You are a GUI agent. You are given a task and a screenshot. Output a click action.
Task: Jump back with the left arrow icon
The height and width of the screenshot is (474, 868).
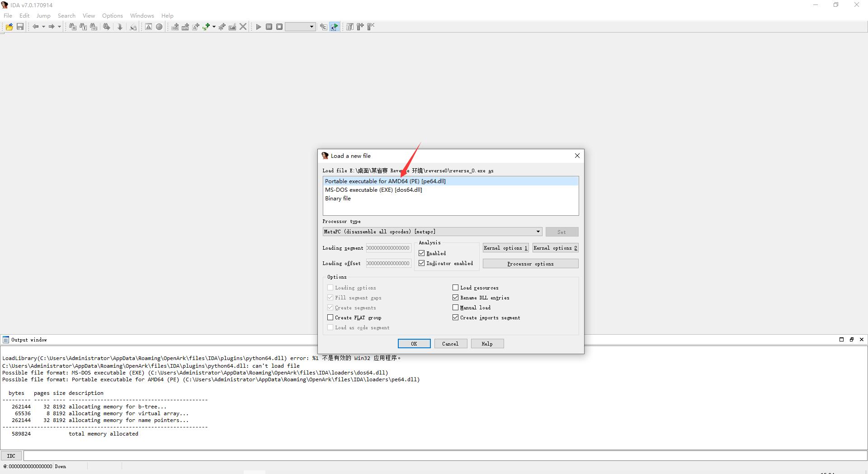(x=35, y=27)
